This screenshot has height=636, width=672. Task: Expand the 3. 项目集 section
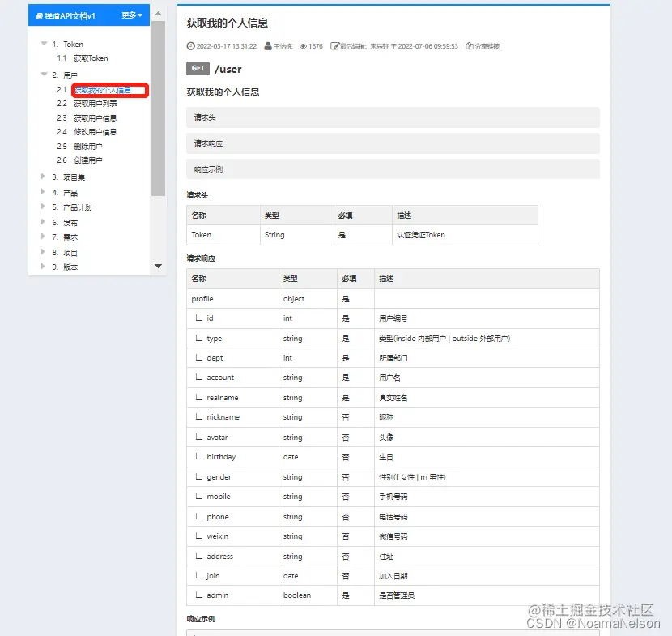tap(42, 177)
